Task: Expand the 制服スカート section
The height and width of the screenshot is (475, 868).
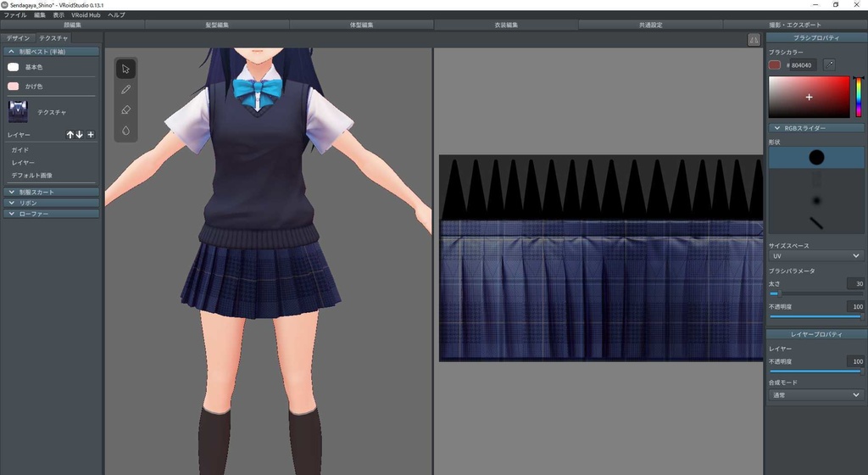Action: (52, 192)
